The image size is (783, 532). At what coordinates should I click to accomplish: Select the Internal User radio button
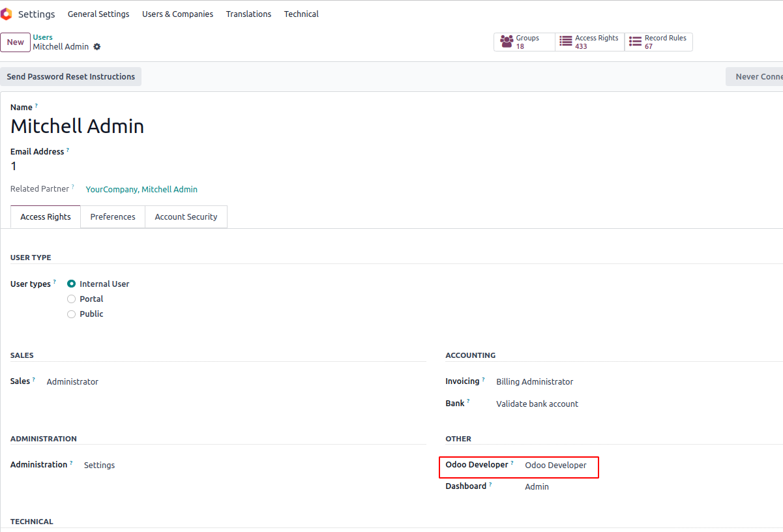pyautogui.click(x=72, y=284)
